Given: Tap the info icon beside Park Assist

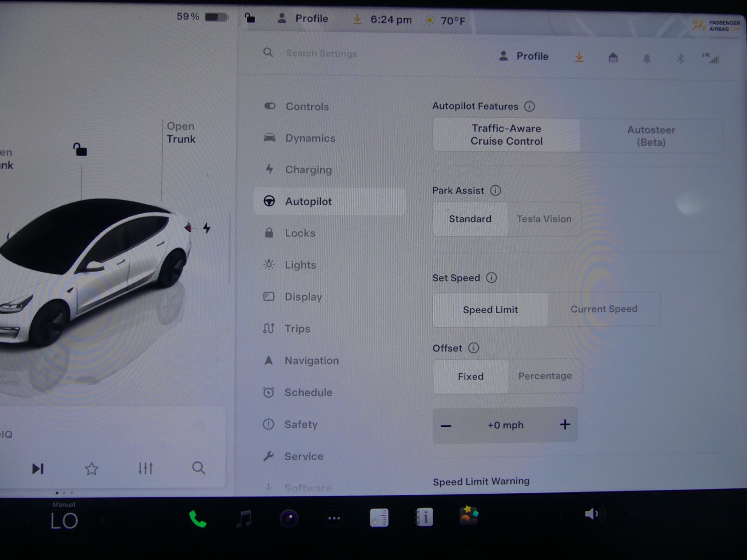Looking at the screenshot, I should tap(495, 190).
